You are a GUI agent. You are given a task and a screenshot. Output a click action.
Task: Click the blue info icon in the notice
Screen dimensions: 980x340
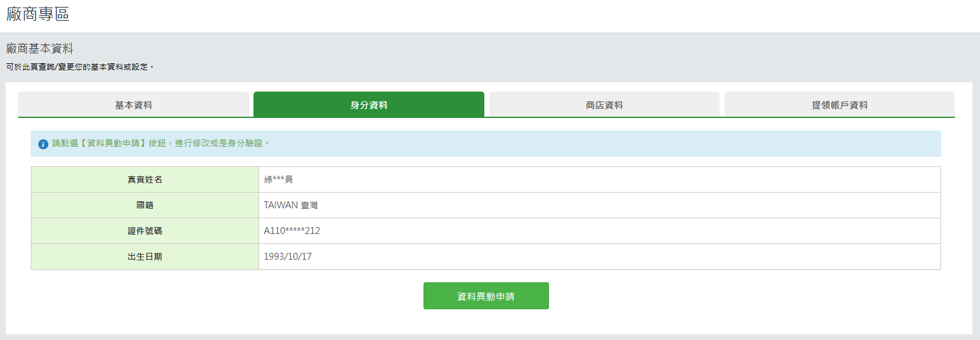coord(43,144)
